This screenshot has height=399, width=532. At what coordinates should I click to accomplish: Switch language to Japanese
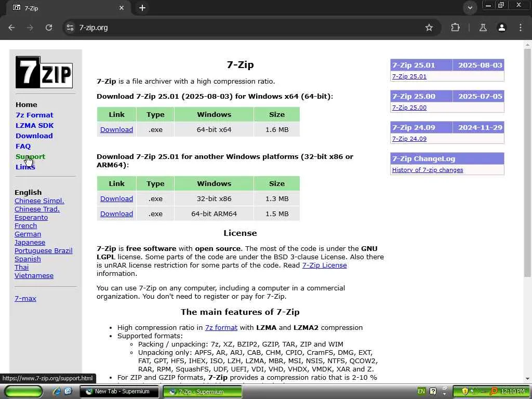pos(30,242)
